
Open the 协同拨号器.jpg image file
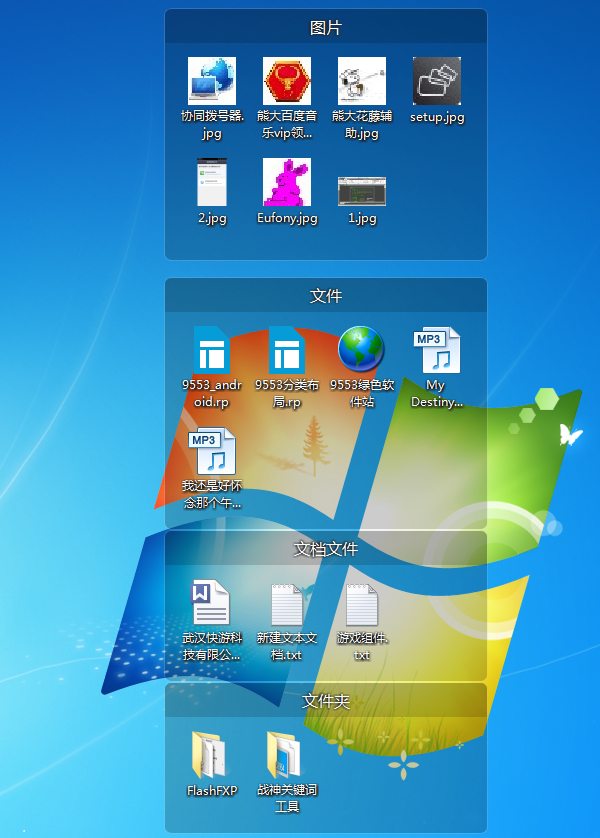[212, 81]
